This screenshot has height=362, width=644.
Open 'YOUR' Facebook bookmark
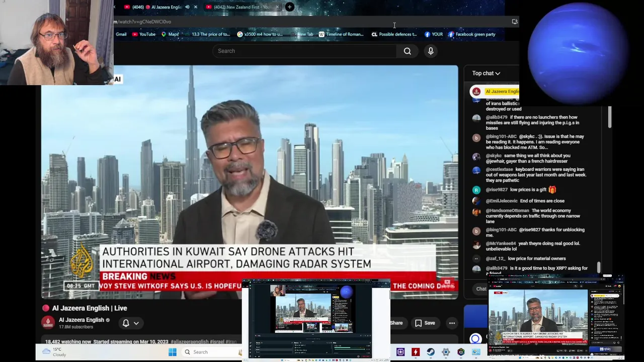click(433, 34)
